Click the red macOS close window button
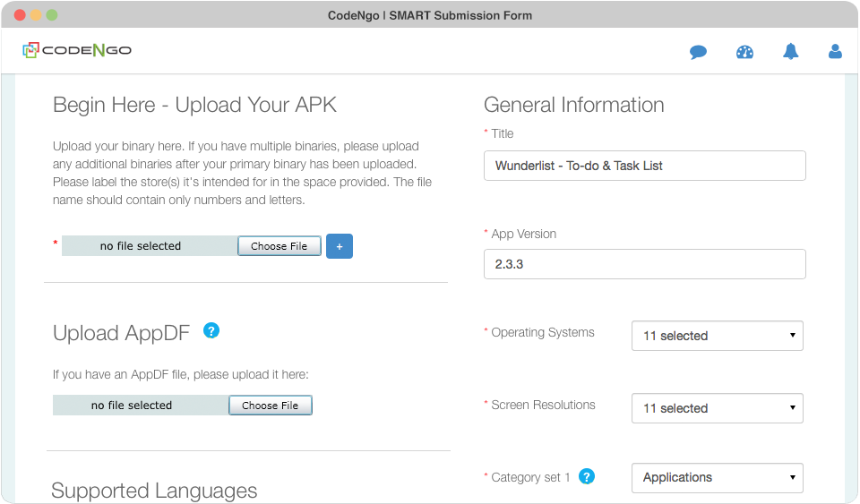Image resolution: width=860 pixels, height=504 pixels. 20,15
